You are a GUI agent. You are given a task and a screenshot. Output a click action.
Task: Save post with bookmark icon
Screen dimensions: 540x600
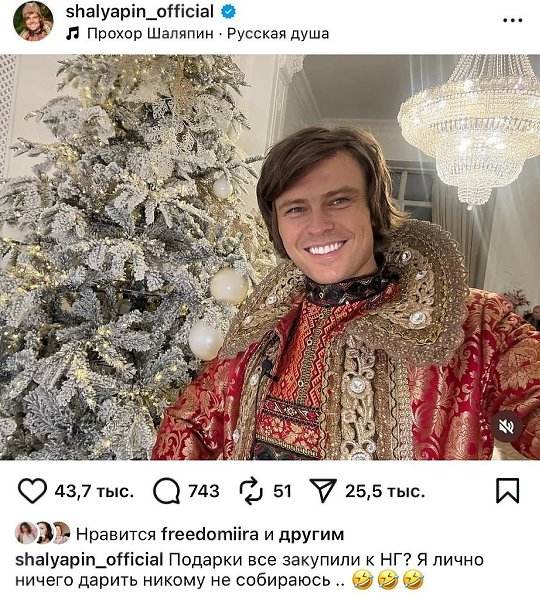tap(507, 491)
